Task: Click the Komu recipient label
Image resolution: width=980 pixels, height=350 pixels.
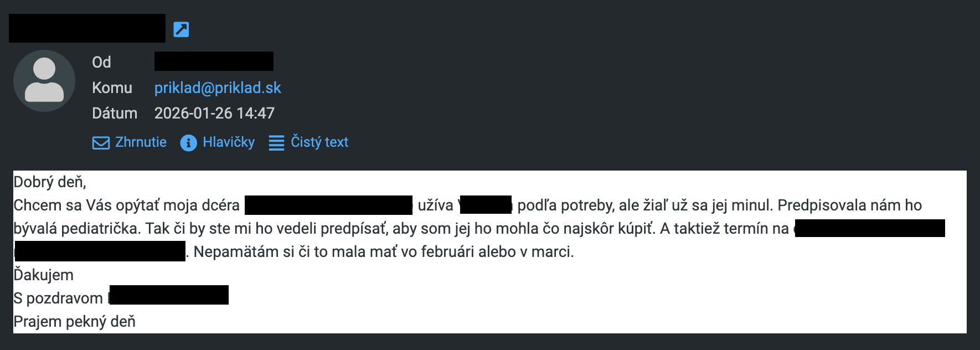Action: point(112,87)
